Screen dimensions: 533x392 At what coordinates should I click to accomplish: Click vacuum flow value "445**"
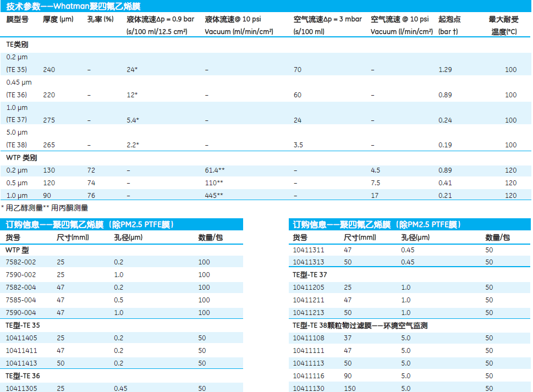pyautogui.click(x=214, y=195)
